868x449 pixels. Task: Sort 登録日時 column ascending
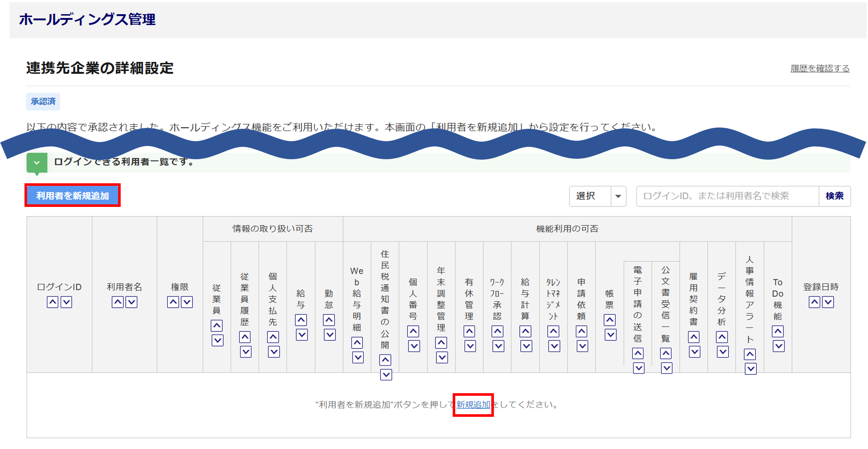point(814,302)
